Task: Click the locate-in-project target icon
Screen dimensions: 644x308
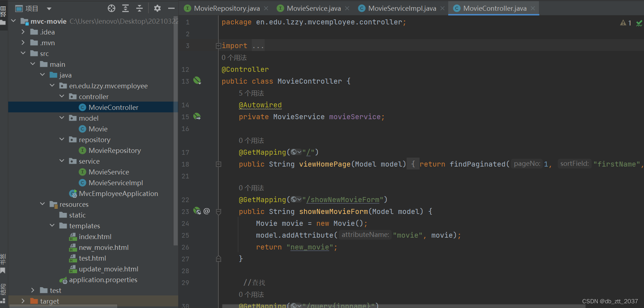Action: coord(112,8)
